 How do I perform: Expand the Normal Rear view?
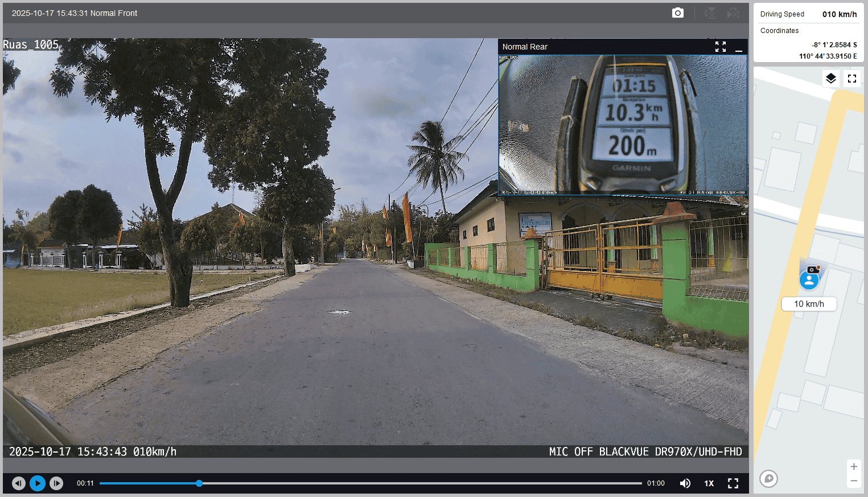click(x=721, y=47)
